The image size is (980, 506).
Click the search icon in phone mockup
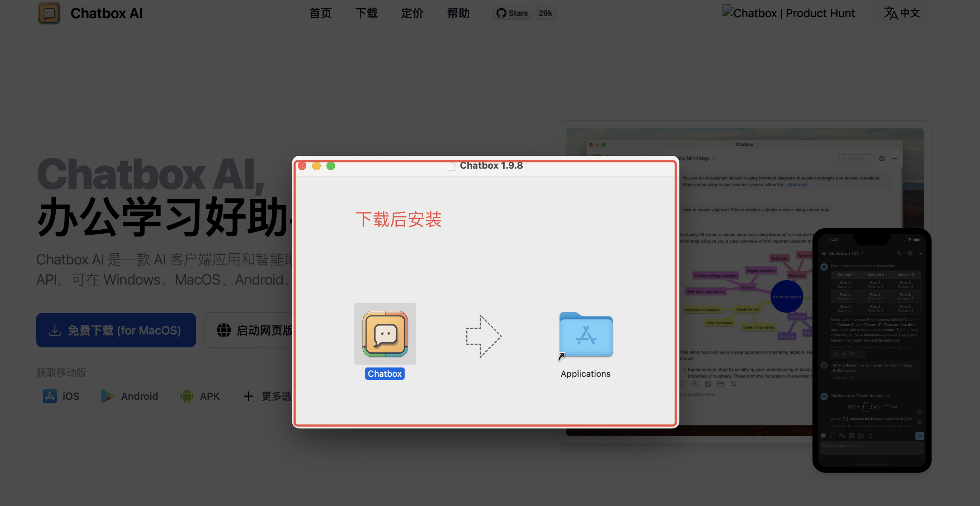pos(899,253)
